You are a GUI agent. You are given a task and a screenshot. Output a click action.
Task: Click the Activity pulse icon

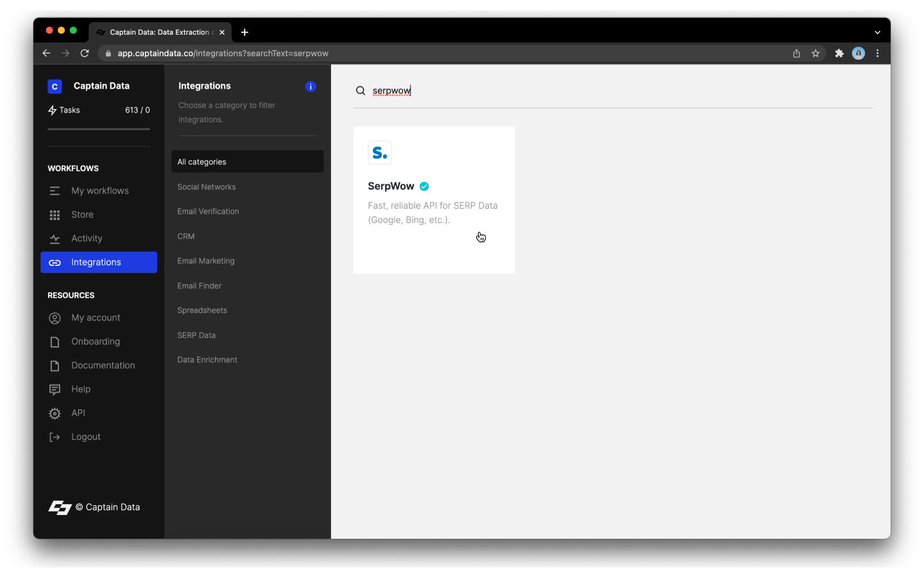click(x=55, y=238)
